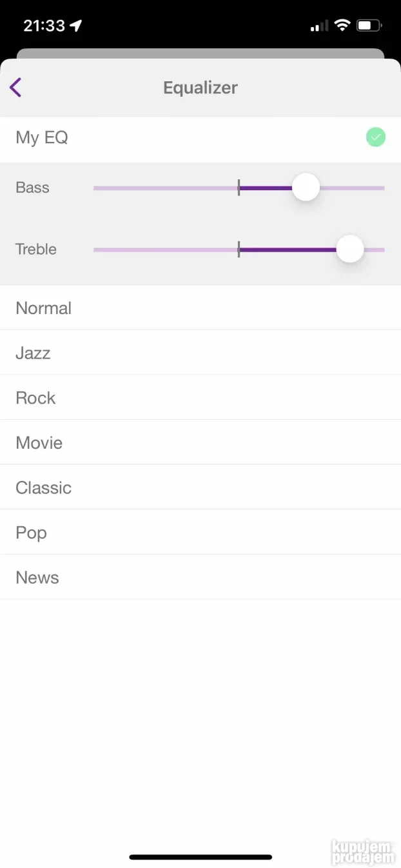Select the Classic preset
Screen dimensions: 401x868
pos(200,488)
